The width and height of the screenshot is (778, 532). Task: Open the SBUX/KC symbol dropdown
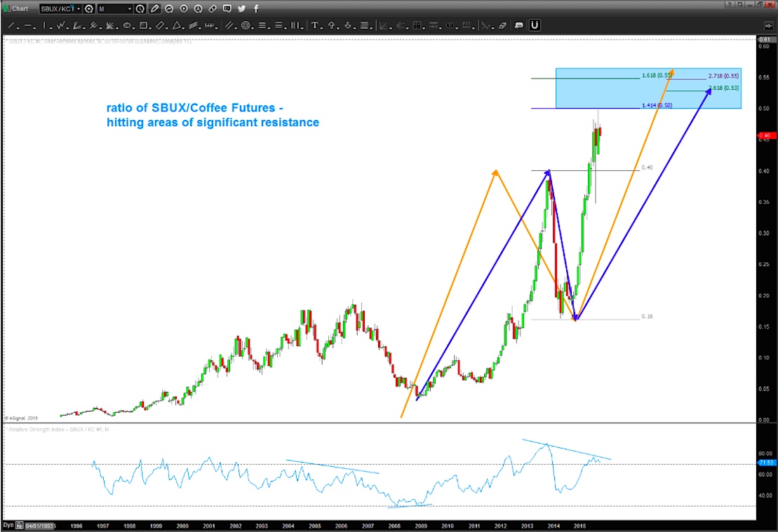pyautogui.click(x=79, y=9)
